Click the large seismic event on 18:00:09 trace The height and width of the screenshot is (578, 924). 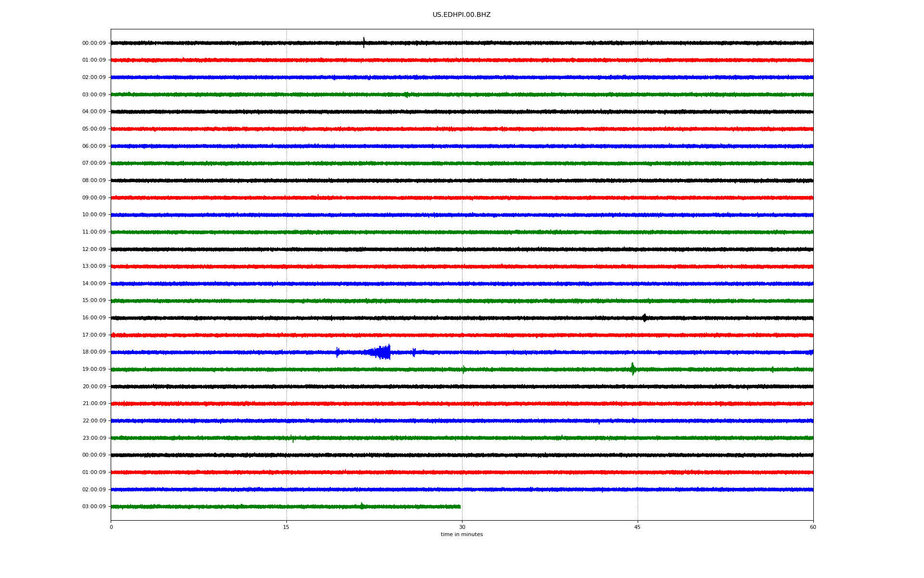coord(383,352)
